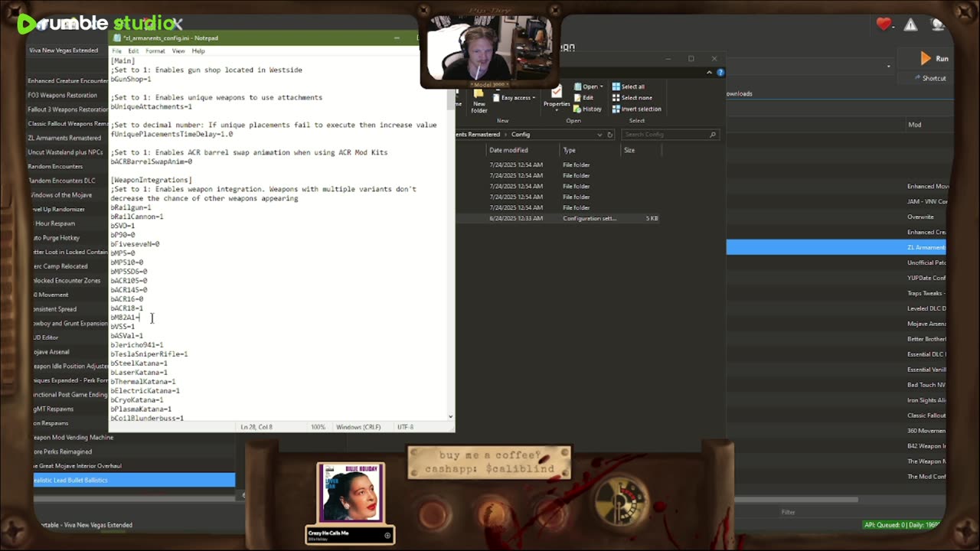Select Weapon Mod Vending Machine mod
Image resolution: width=980 pixels, height=551 pixels.
(73, 438)
